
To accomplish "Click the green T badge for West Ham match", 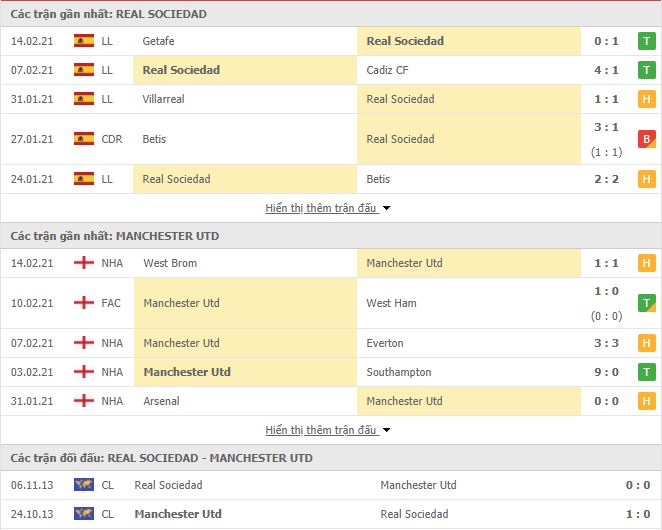I will 646,303.
